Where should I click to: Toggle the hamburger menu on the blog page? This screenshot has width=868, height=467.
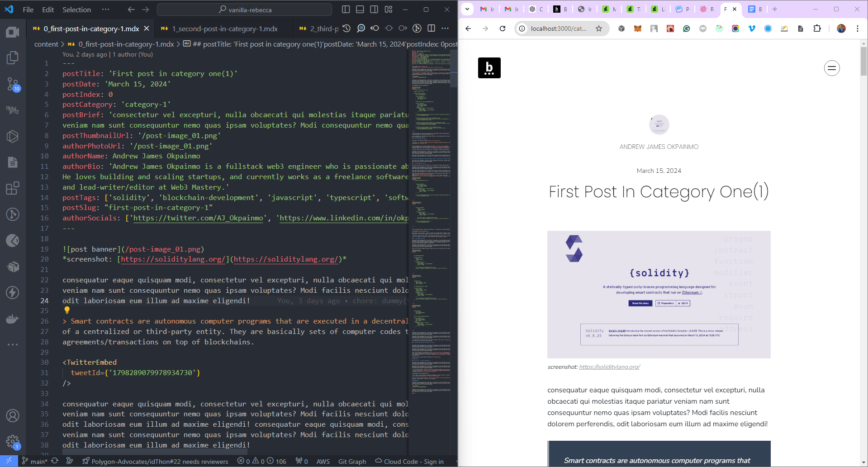832,68
